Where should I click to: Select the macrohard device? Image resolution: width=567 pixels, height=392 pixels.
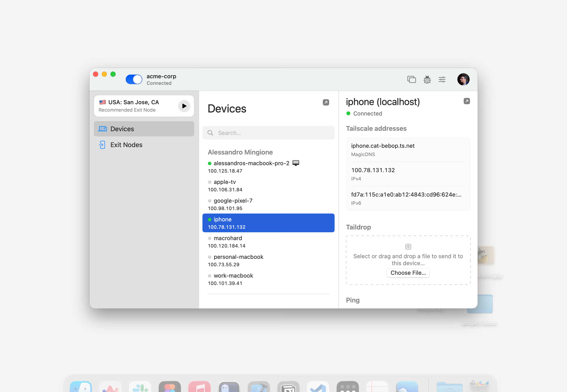tap(228, 242)
